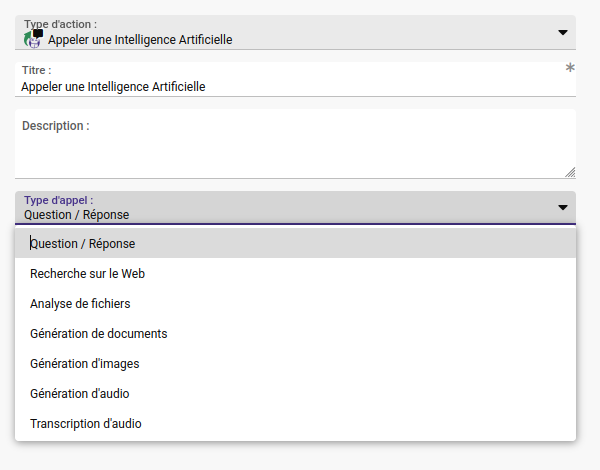This screenshot has width=600, height=470.
Task: Choose Recherche sur le Web option
Action: [295, 274]
